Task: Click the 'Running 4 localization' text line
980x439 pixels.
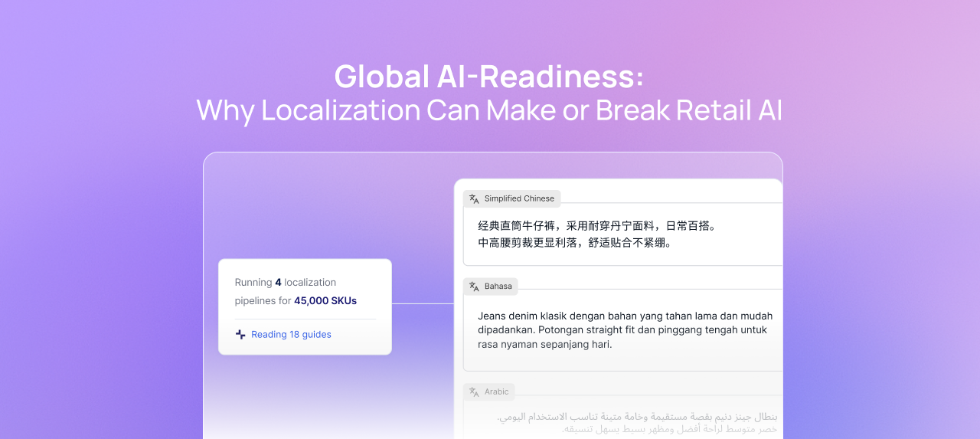Action: click(286, 282)
